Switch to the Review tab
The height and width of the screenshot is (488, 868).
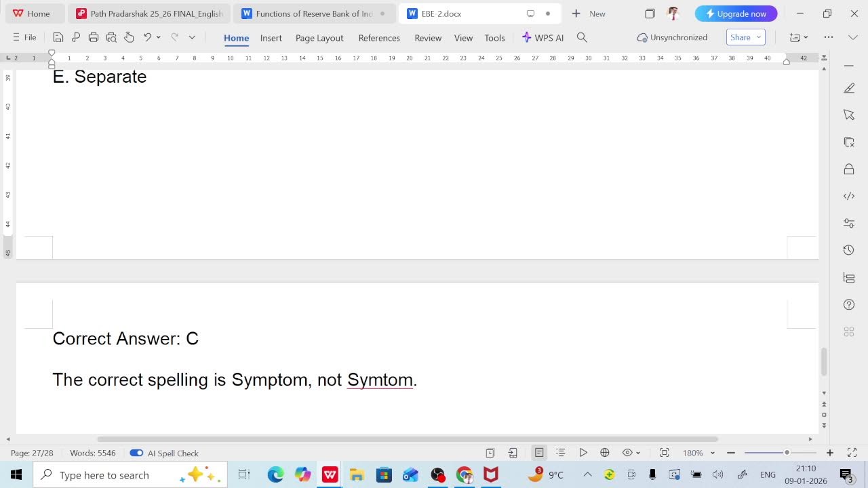pos(428,38)
